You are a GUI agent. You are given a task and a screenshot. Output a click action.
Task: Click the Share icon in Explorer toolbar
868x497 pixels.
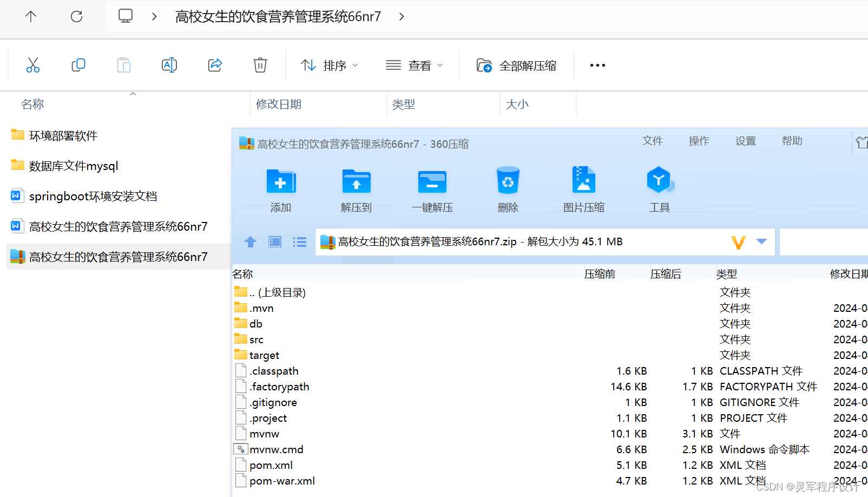215,65
